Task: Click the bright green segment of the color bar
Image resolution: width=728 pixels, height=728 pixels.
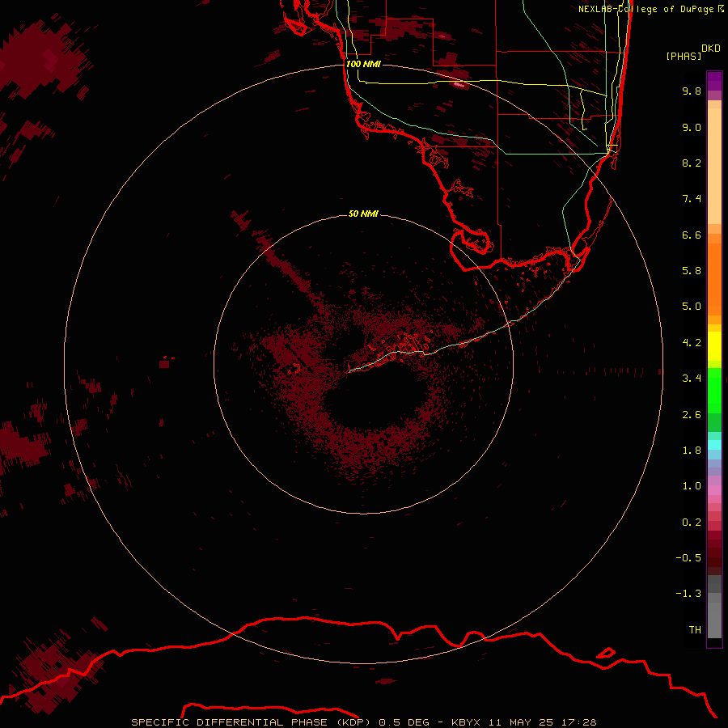Action: [714, 390]
